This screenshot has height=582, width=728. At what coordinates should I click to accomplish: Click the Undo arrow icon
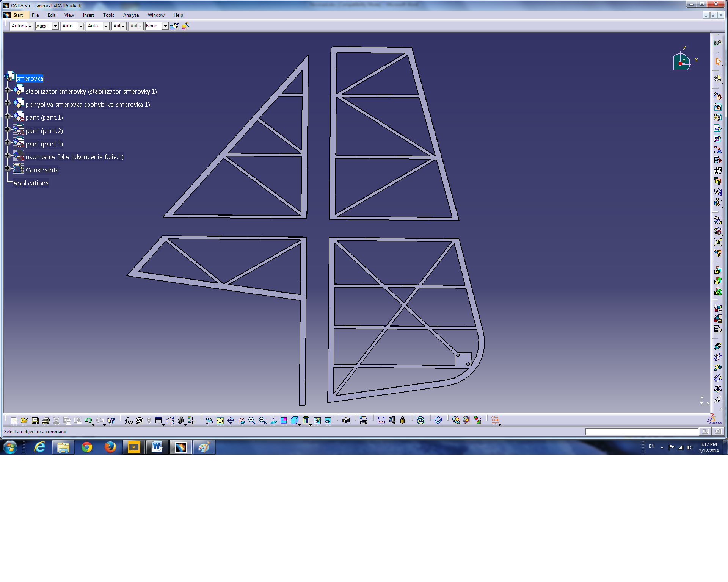[88, 420]
